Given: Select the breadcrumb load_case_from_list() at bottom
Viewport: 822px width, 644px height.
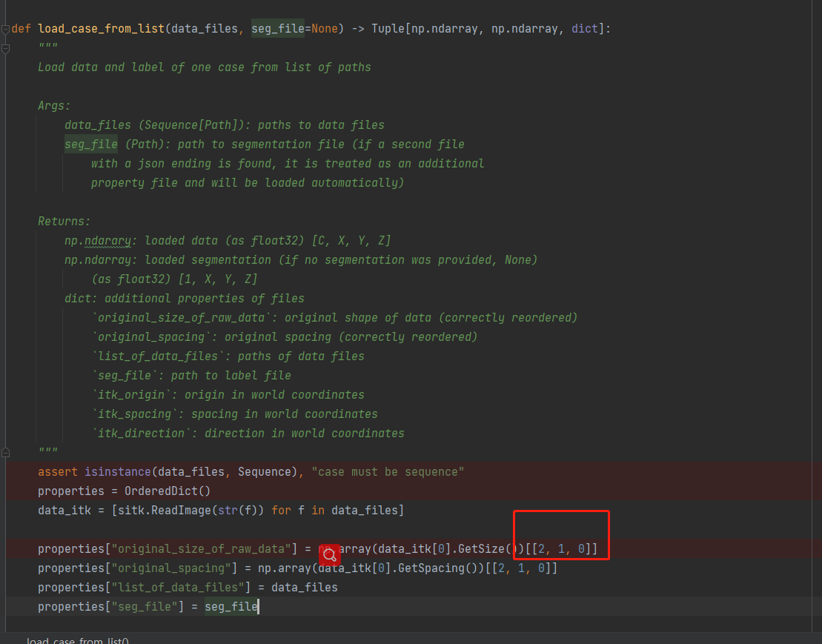Looking at the screenshot, I should tap(76, 640).
